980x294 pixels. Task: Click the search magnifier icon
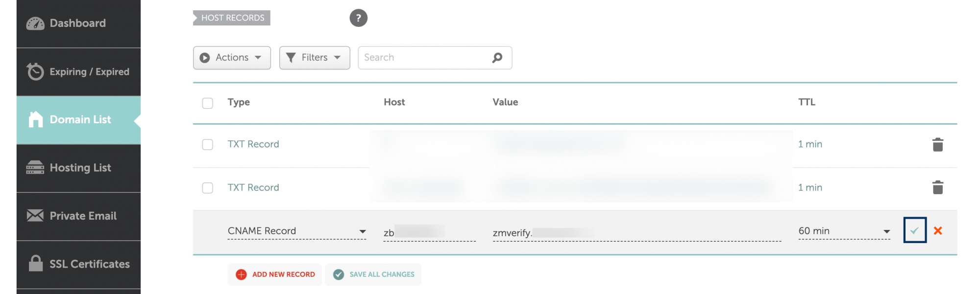coord(497,58)
